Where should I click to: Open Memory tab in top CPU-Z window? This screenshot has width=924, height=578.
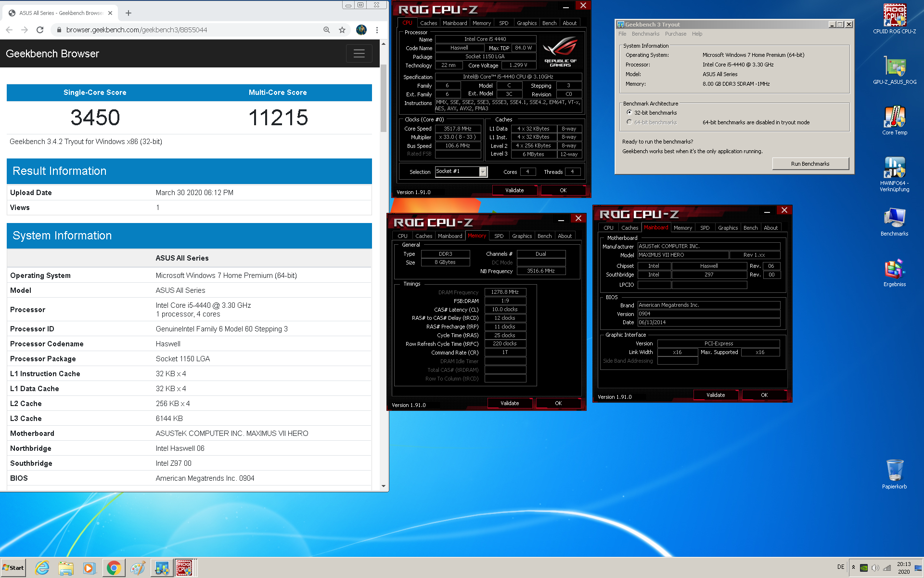(x=482, y=23)
